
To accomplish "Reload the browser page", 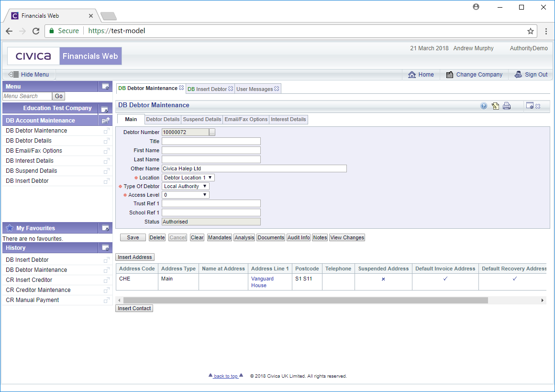I will click(x=36, y=31).
